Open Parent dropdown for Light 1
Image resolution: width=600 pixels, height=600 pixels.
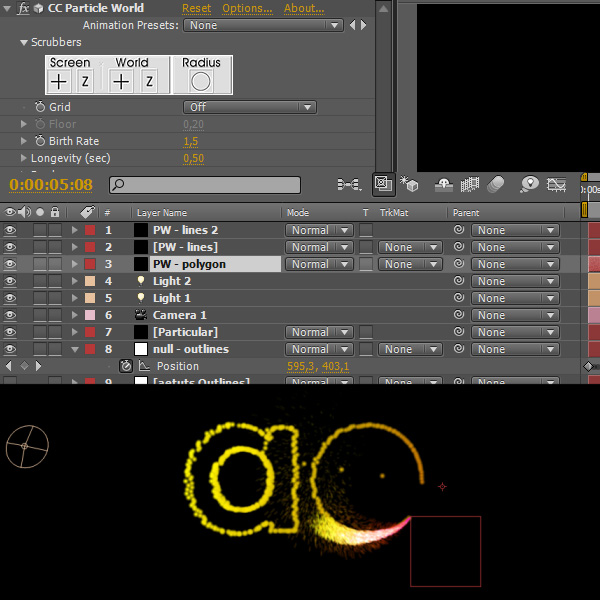pyautogui.click(x=515, y=298)
